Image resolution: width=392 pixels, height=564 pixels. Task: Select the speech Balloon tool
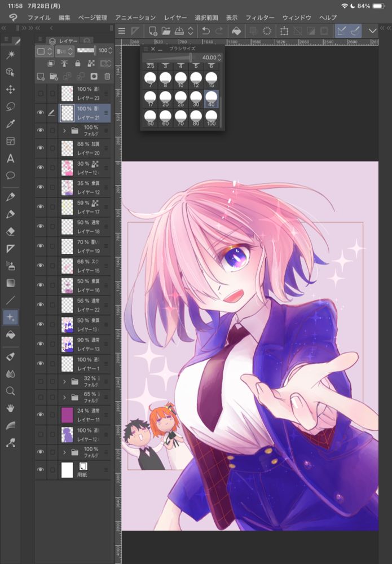[10, 175]
